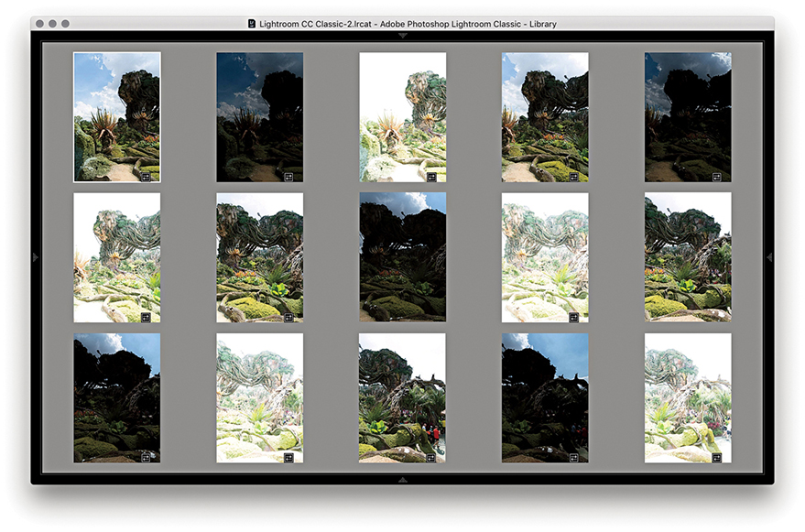
Task: Click the Lightroom catalog file icon in the title bar
Action: [252, 24]
